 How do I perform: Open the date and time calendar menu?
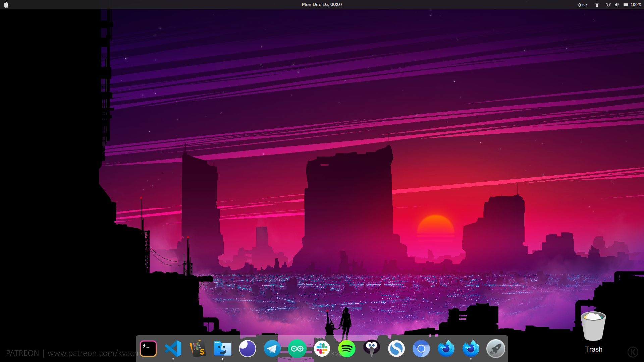pyautogui.click(x=322, y=5)
